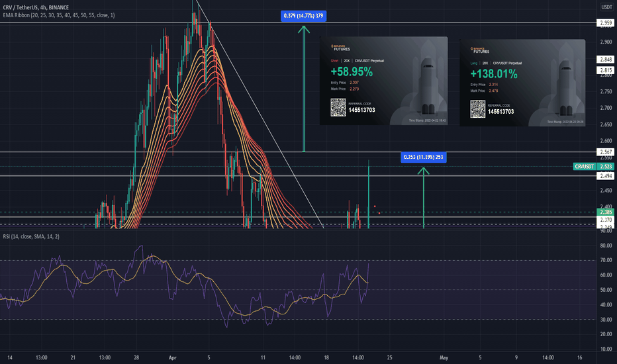Click the CRVUSDT current price tag
Screen dimensions: 617x364
tap(593, 167)
